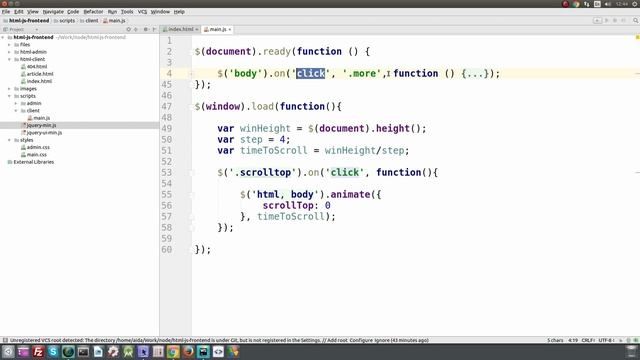The width and height of the screenshot is (640, 360).
Task: Click the collapse all icon in Project panel
Action: point(136,29)
